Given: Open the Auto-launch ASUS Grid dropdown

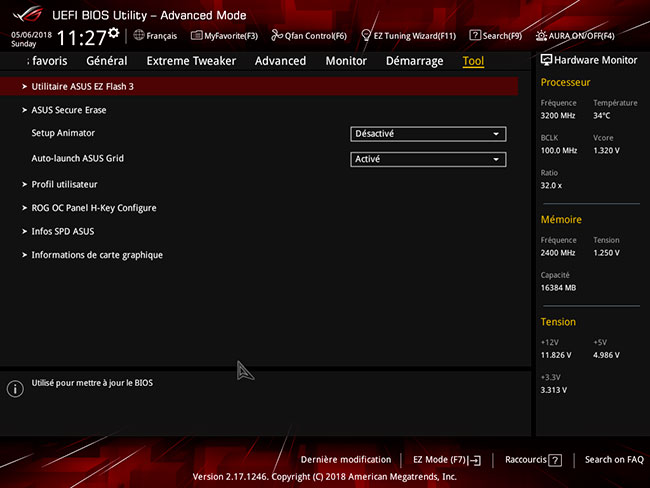Looking at the screenshot, I should pos(428,159).
